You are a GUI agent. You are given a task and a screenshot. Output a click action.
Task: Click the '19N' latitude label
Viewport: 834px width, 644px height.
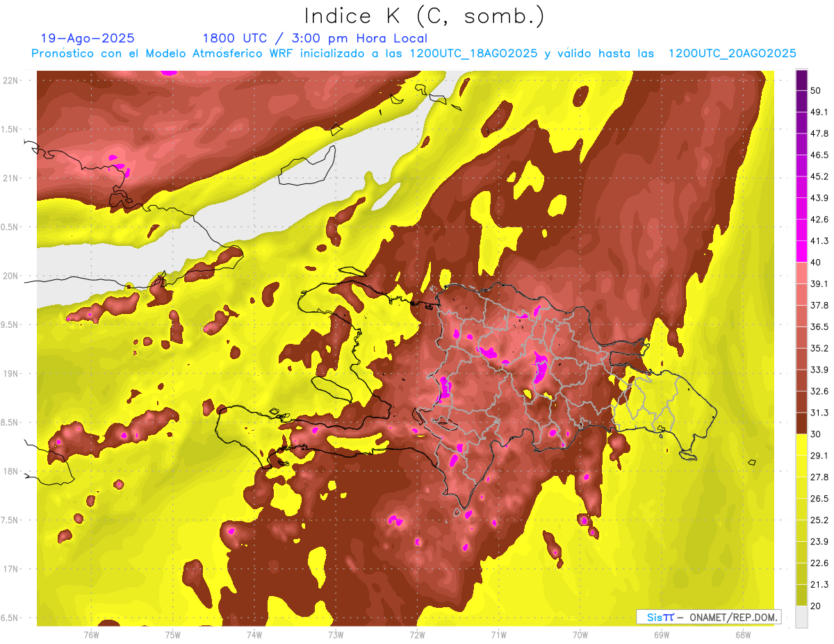[11, 374]
